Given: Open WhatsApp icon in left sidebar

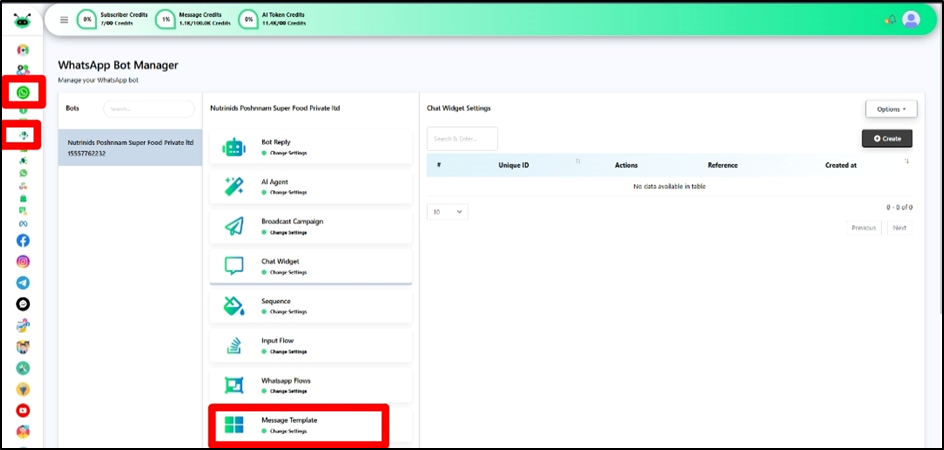Looking at the screenshot, I should 23,92.
